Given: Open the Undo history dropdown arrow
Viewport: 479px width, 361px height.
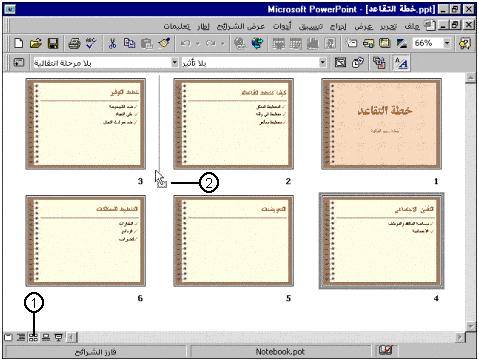Looking at the screenshot, I should tap(198, 43).
